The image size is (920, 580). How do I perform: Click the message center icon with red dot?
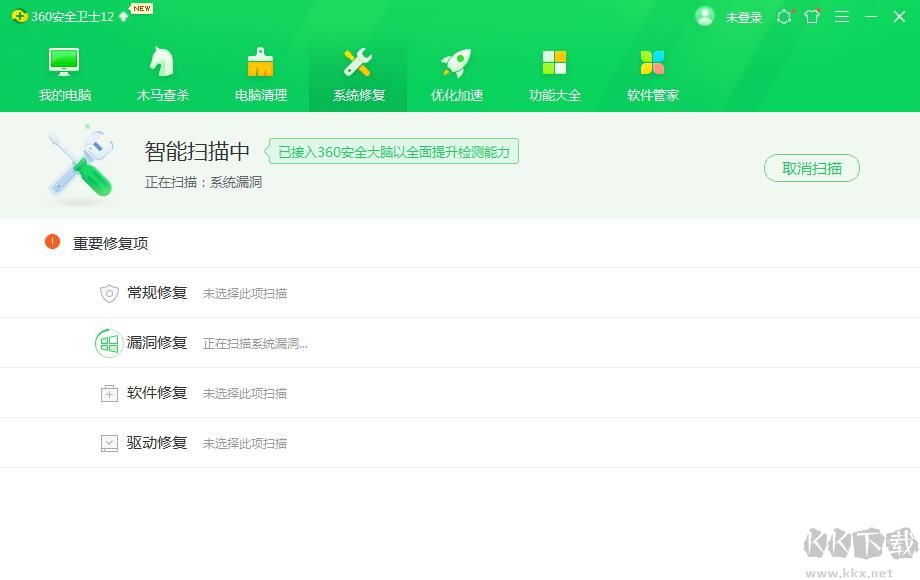click(784, 16)
